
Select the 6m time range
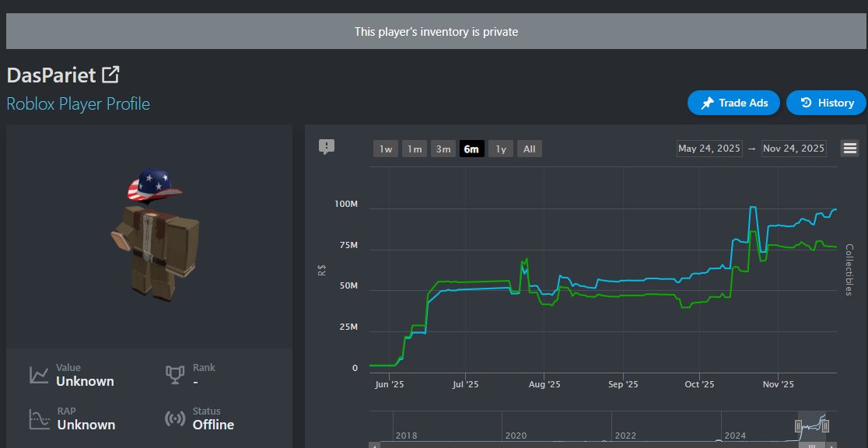point(471,149)
